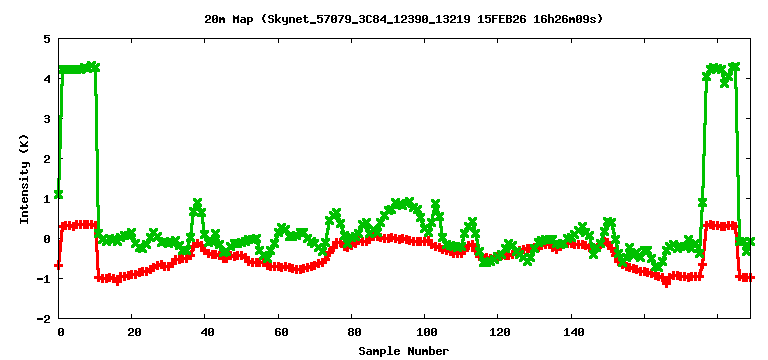Click the green plateau near 4.2 at left
This screenshot has width=768, height=360.
coord(78,69)
